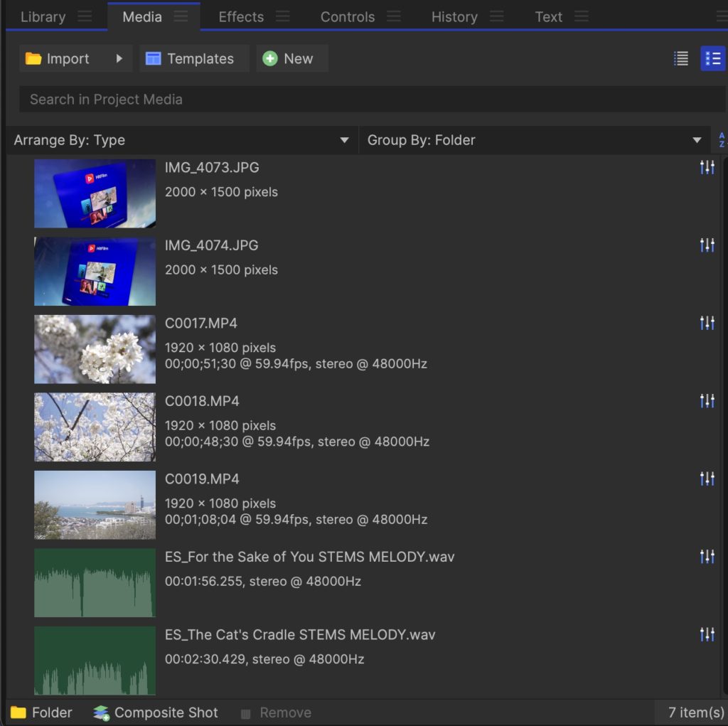
Task: Open properties icon for C0019.MP4
Action: click(707, 479)
